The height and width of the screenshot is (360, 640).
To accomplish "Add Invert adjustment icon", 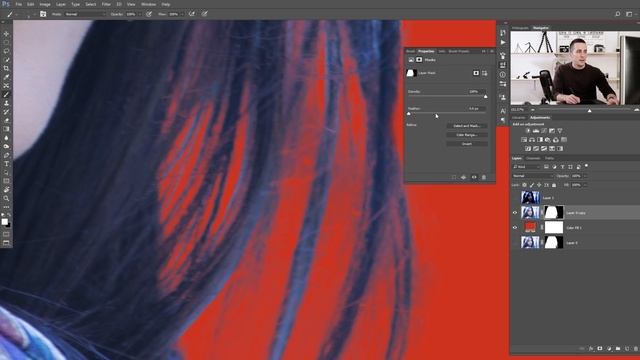I will pos(528,149).
